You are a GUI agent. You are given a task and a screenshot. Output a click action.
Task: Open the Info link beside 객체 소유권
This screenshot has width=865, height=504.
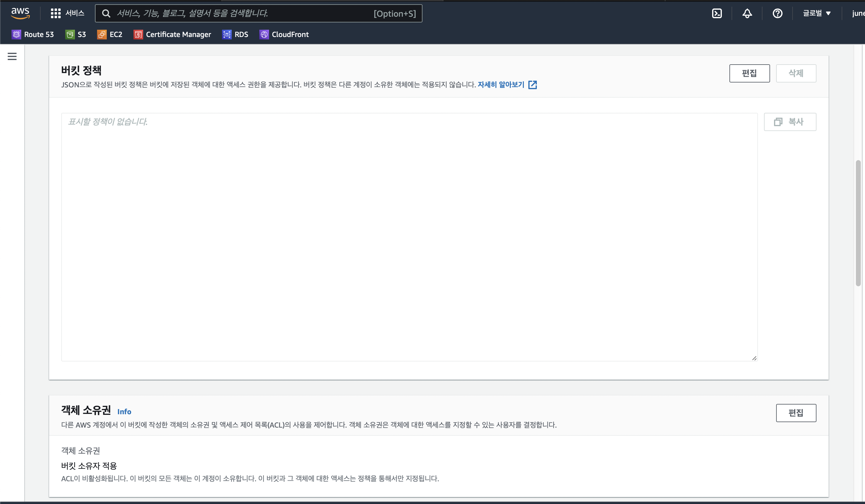(124, 412)
